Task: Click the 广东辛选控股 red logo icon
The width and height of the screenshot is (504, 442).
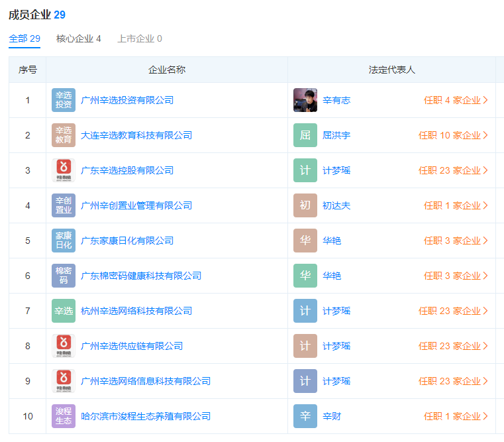Action: (x=64, y=170)
